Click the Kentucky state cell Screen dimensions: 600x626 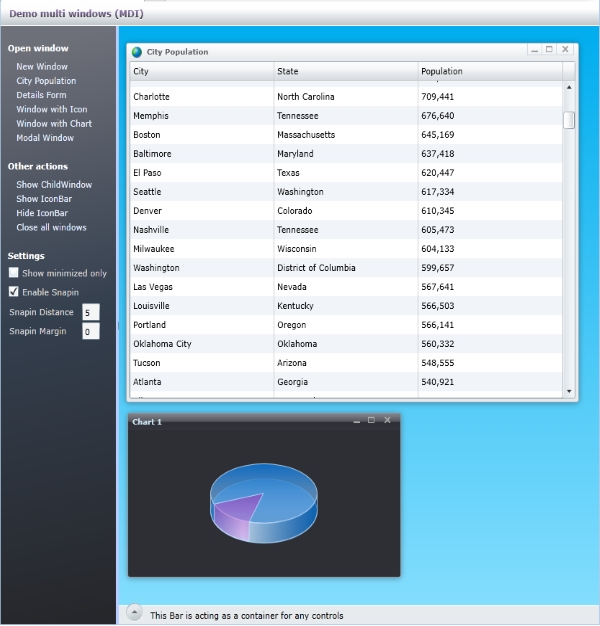(346, 306)
